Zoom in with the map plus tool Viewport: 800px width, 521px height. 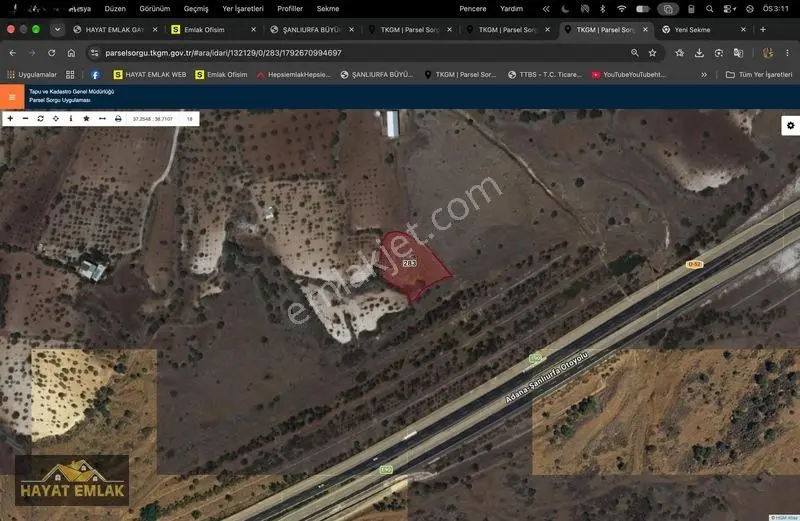coord(10,119)
